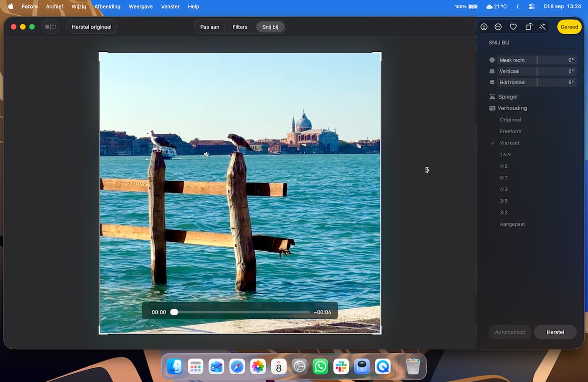Click the Maak recht straighten icon
The height and width of the screenshot is (382, 588).
pos(492,60)
